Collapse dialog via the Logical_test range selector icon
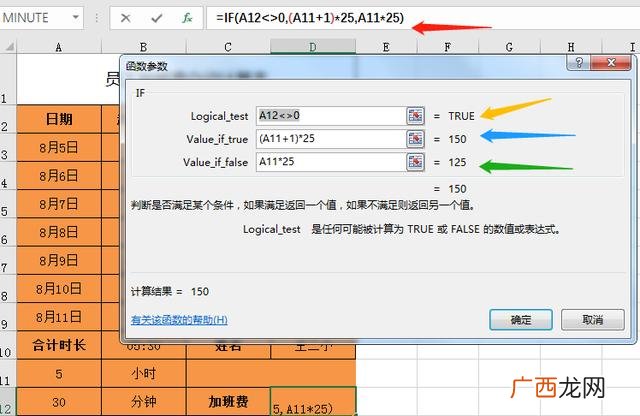 416,116
